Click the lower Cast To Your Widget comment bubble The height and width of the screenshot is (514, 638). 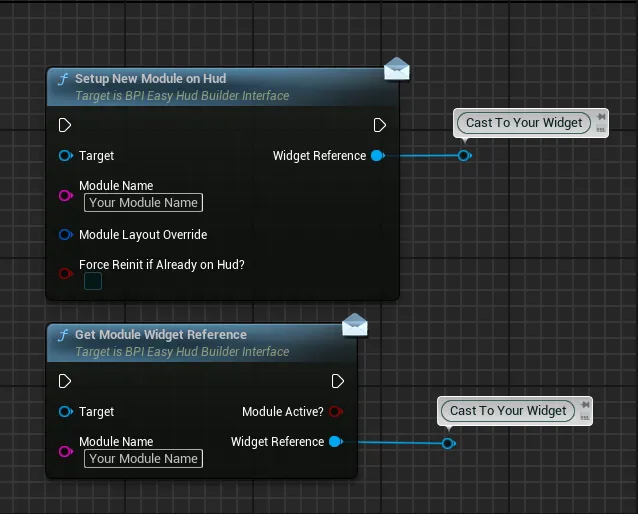pos(508,411)
